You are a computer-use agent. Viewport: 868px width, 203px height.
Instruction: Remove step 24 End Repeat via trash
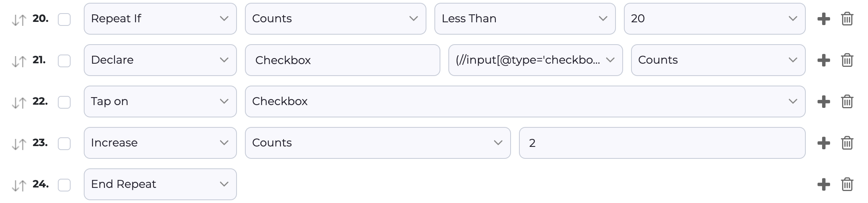point(847,184)
